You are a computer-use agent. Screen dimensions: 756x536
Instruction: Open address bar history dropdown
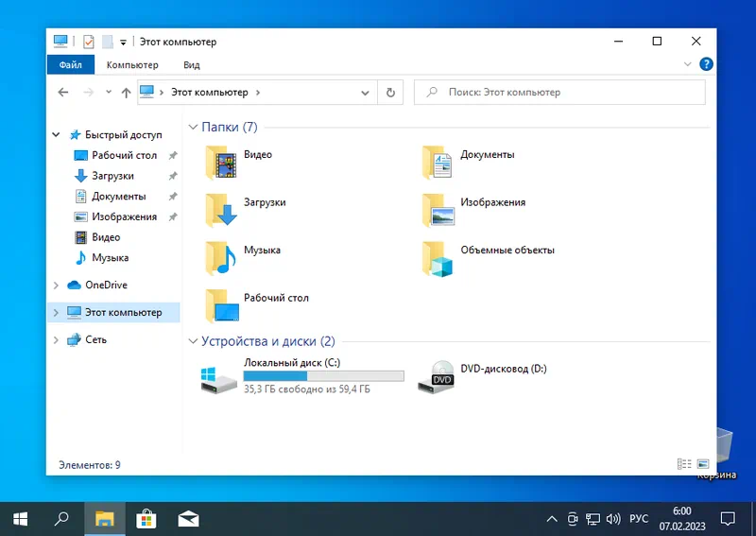[367, 93]
